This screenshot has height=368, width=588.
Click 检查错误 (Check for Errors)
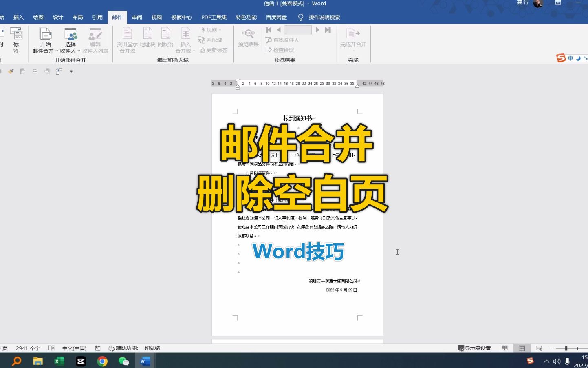(x=280, y=50)
